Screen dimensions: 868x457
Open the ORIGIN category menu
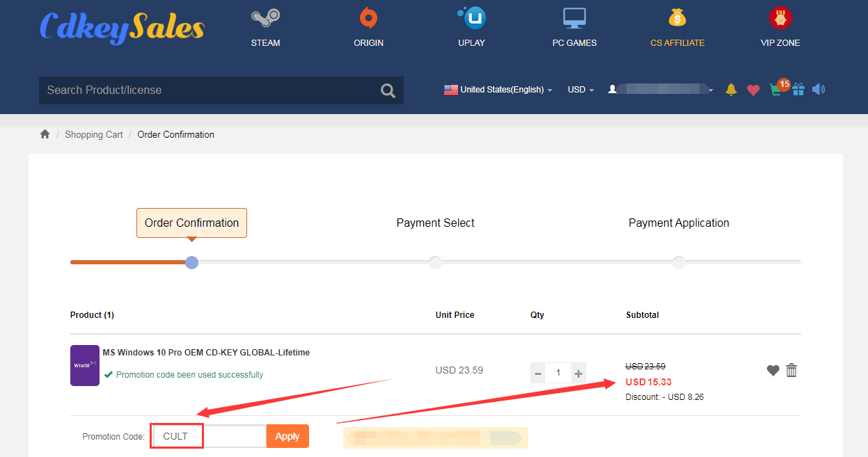click(x=368, y=28)
